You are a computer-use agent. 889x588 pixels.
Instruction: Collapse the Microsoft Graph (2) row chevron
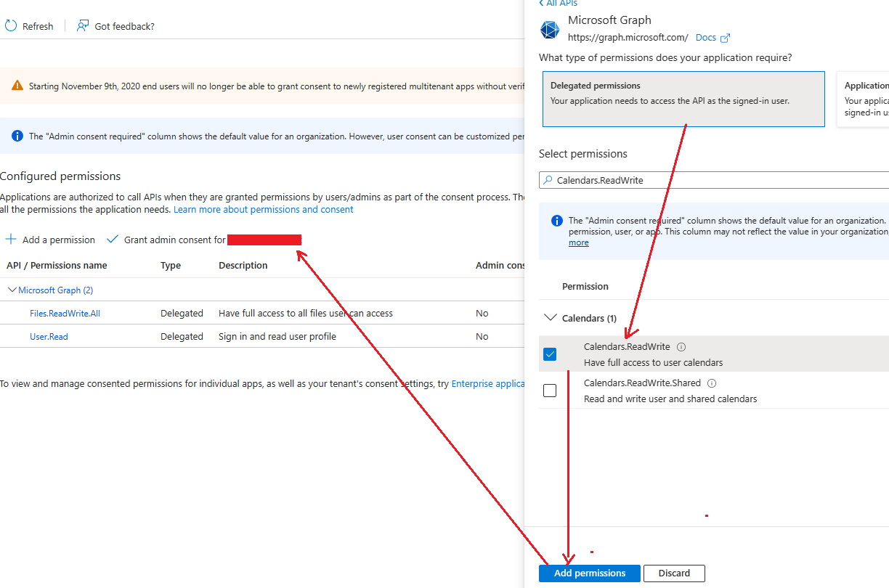coord(12,290)
